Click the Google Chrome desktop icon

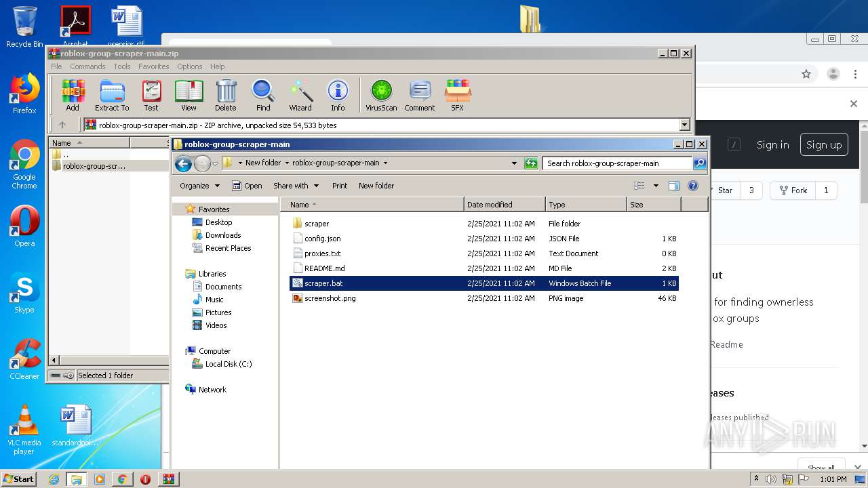(x=24, y=165)
